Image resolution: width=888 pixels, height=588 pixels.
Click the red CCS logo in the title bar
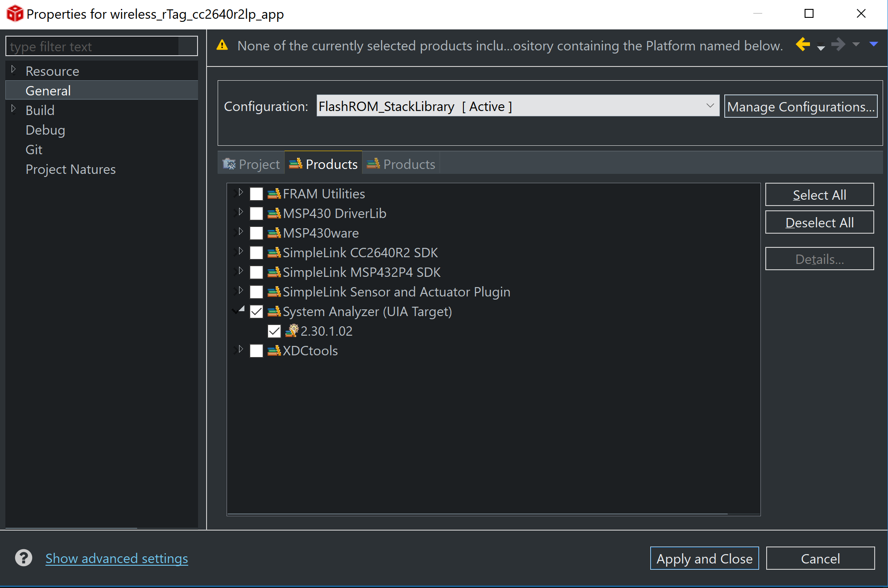pos(14,13)
